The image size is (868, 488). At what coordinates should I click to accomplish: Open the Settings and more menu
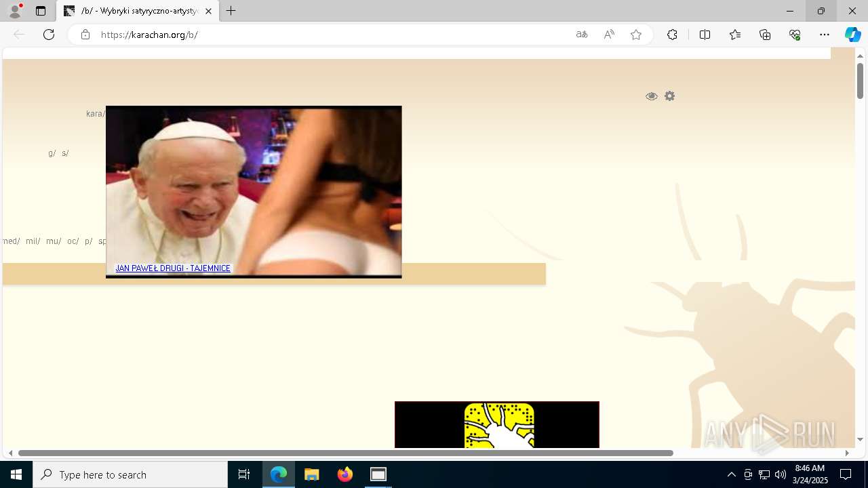pos(825,35)
